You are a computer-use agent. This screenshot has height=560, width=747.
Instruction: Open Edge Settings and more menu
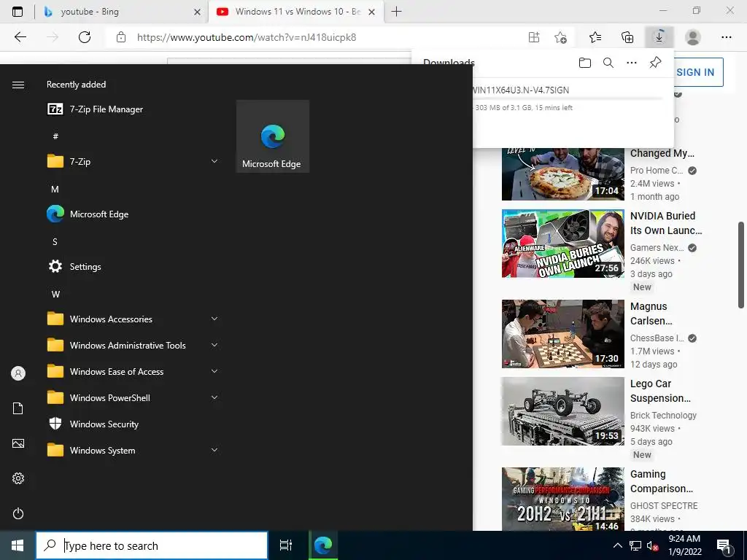click(x=726, y=37)
